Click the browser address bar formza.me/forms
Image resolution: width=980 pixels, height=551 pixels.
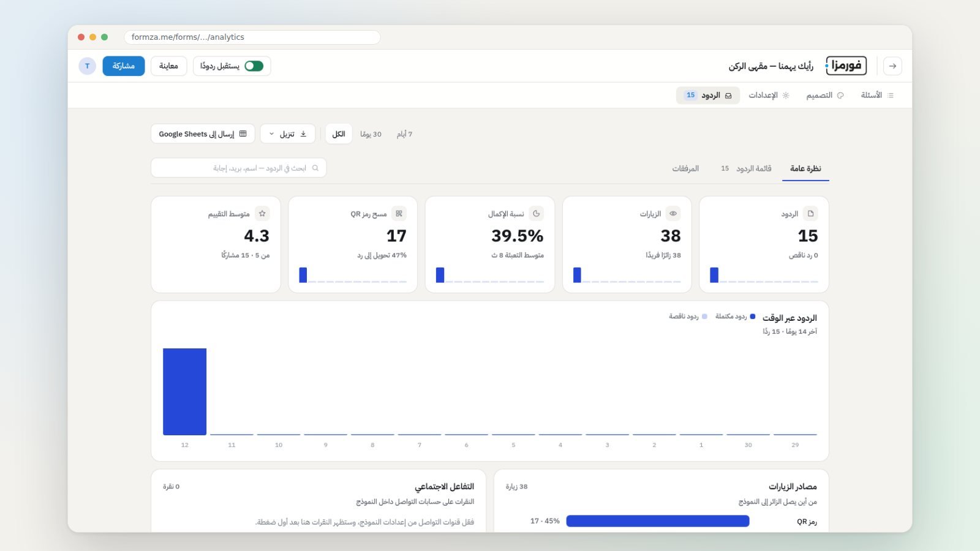click(252, 37)
